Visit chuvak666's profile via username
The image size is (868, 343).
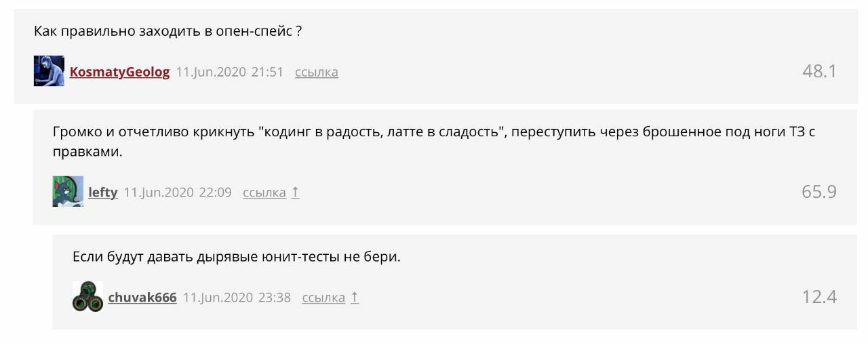click(x=142, y=298)
